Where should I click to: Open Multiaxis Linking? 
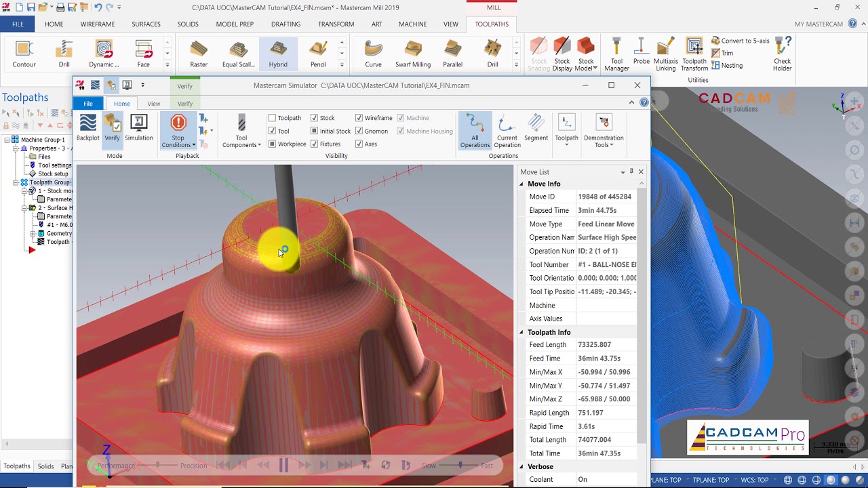666,54
